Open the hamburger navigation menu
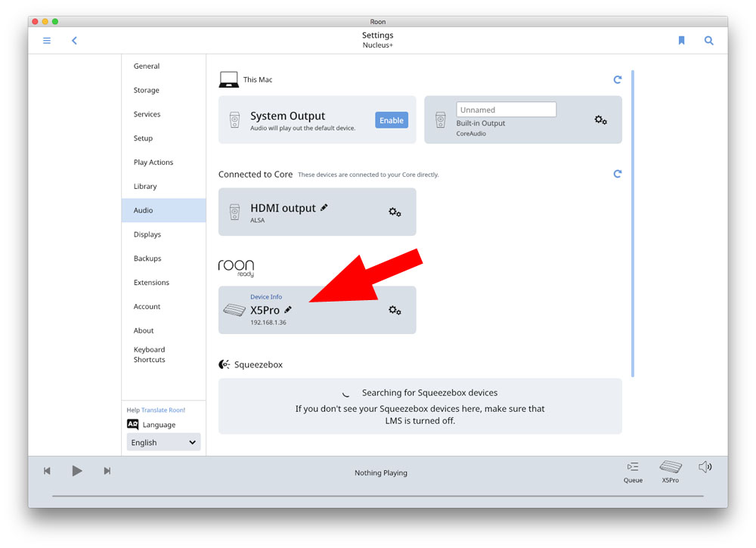Image resolution: width=756 pixels, height=548 pixels. (x=47, y=41)
